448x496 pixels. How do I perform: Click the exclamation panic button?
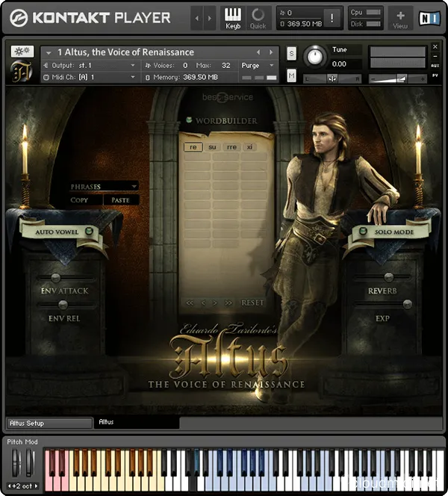click(330, 18)
